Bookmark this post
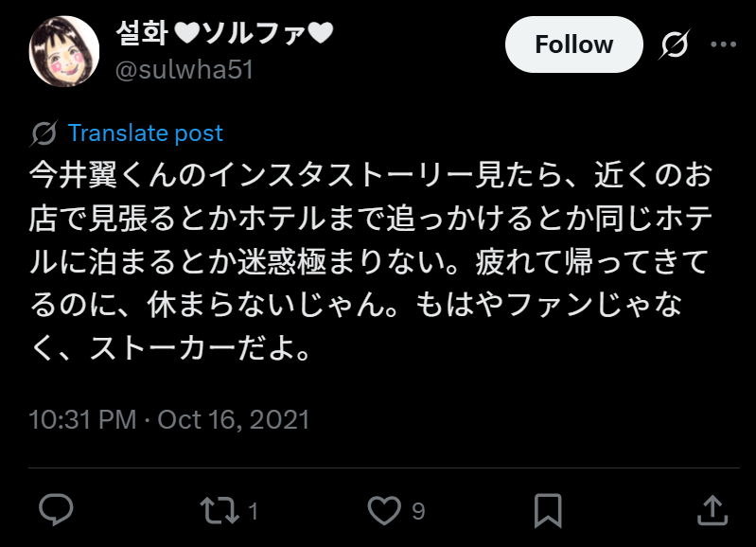Screen dimensions: 756x547 (x=547, y=511)
